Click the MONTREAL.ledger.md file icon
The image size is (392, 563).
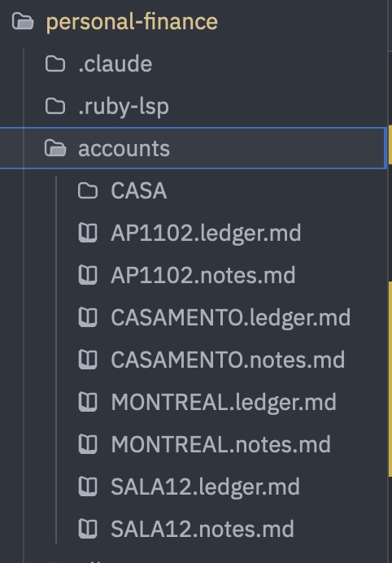pyautogui.click(x=88, y=402)
